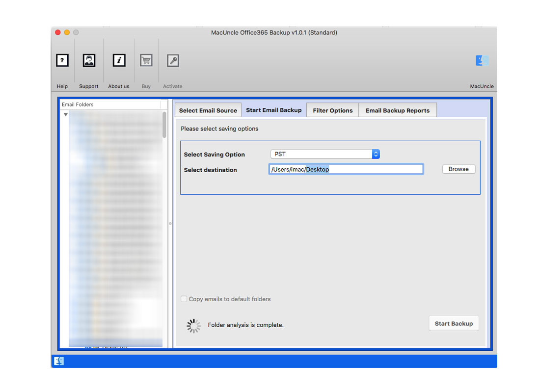The width and height of the screenshot is (538, 392).
Task: Click the Support contact icon
Action: tap(89, 60)
